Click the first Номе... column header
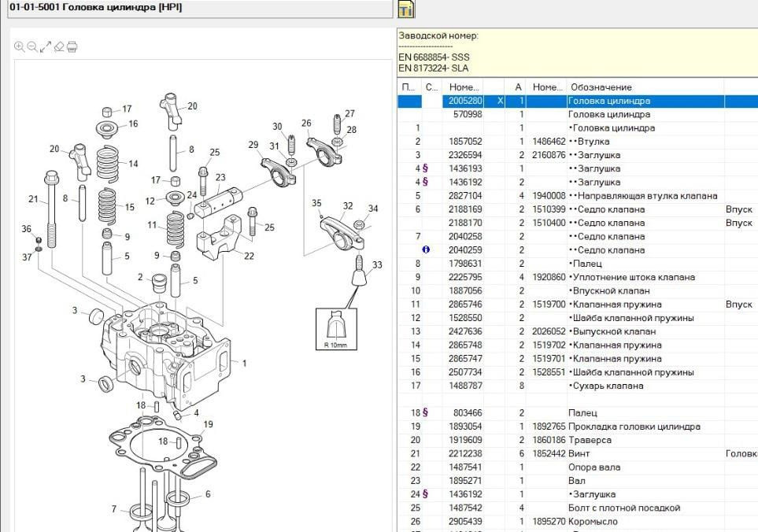 [464, 87]
